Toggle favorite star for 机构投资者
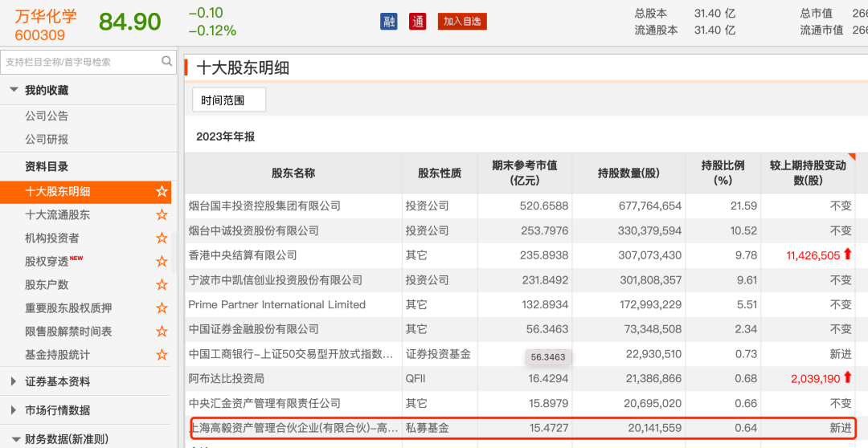Screen dimensions: 868x448 pyautogui.click(x=162, y=238)
